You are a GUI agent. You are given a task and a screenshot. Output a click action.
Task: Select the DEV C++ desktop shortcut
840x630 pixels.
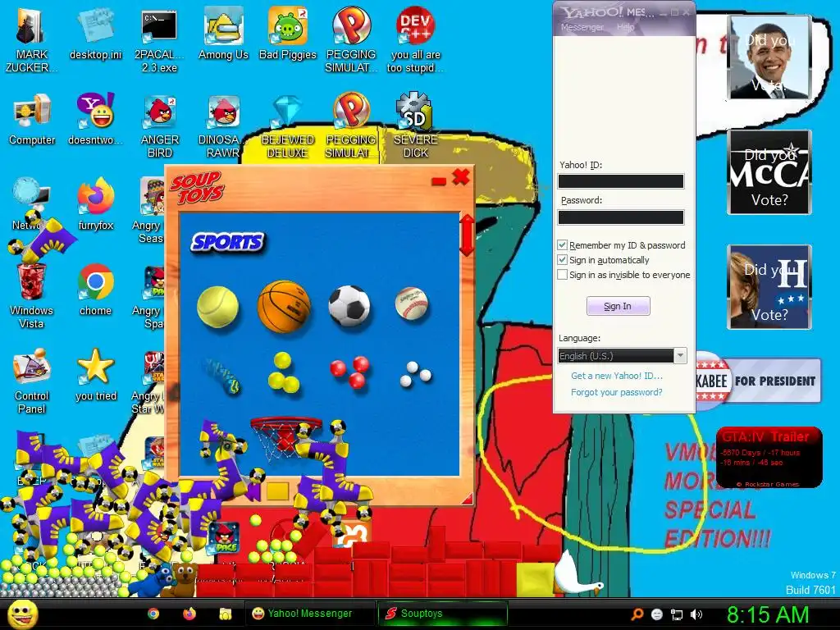[415, 39]
